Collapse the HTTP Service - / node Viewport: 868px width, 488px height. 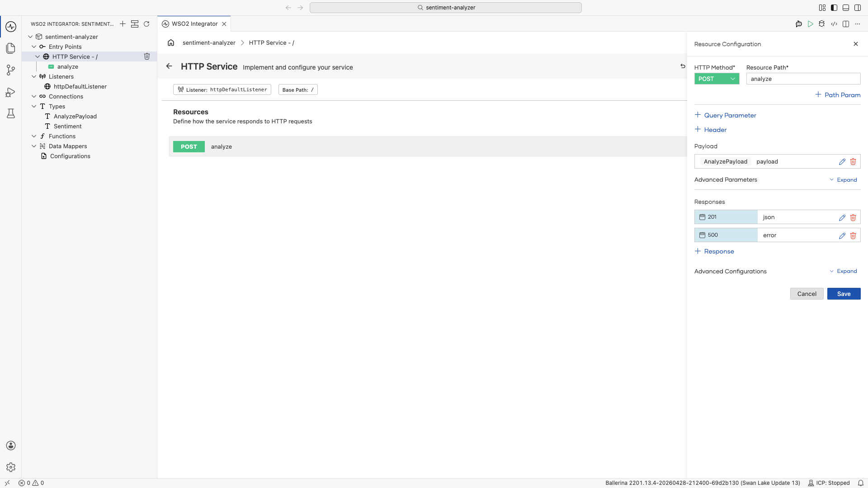coord(38,56)
